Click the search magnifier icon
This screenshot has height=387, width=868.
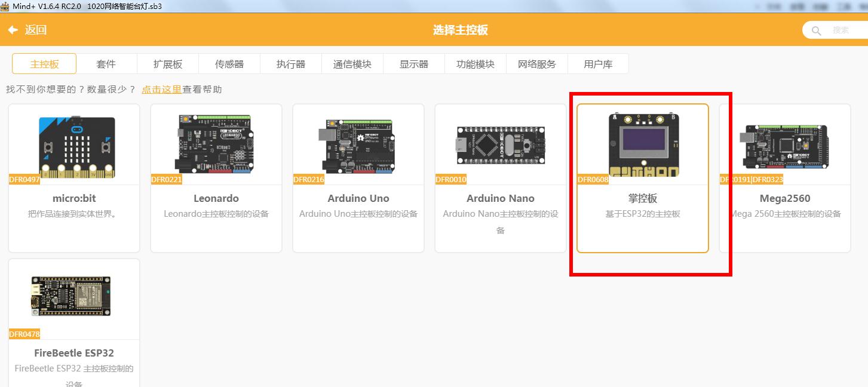(x=816, y=30)
